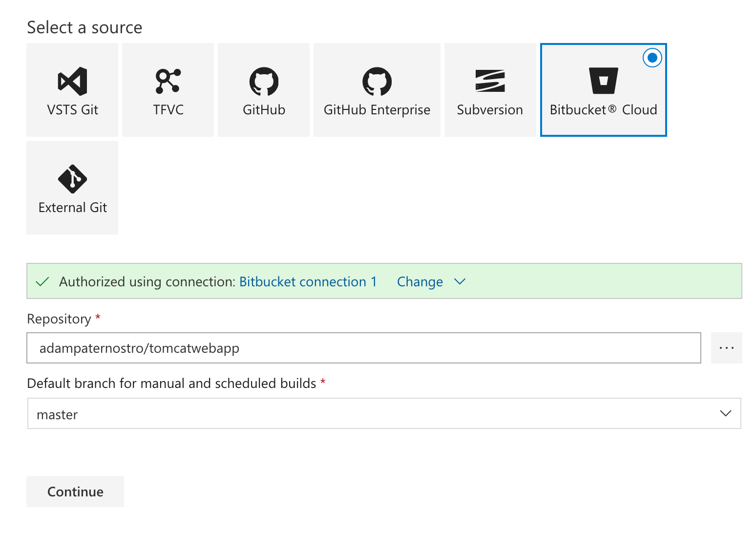Toggle the Bitbucket Cloud radio button
This screenshot has height=556, width=756.
[x=652, y=58]
